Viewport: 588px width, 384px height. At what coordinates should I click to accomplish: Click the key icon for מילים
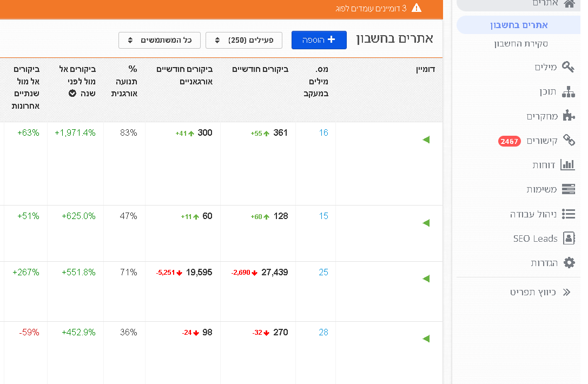click(568, 67)
